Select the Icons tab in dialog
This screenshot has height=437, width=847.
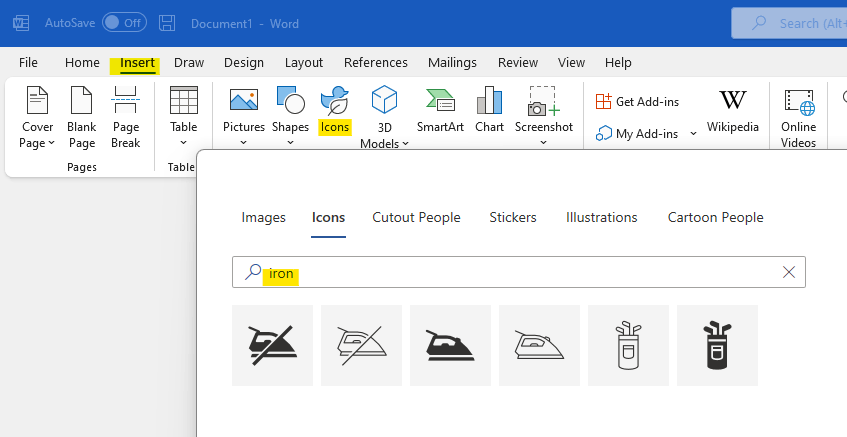[x=328, y=218]
